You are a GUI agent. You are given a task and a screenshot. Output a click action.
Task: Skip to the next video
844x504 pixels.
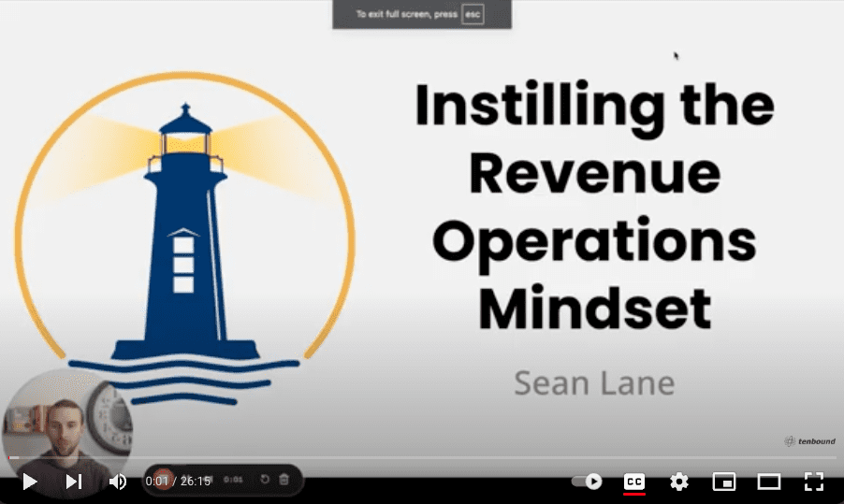coord(74,482)
